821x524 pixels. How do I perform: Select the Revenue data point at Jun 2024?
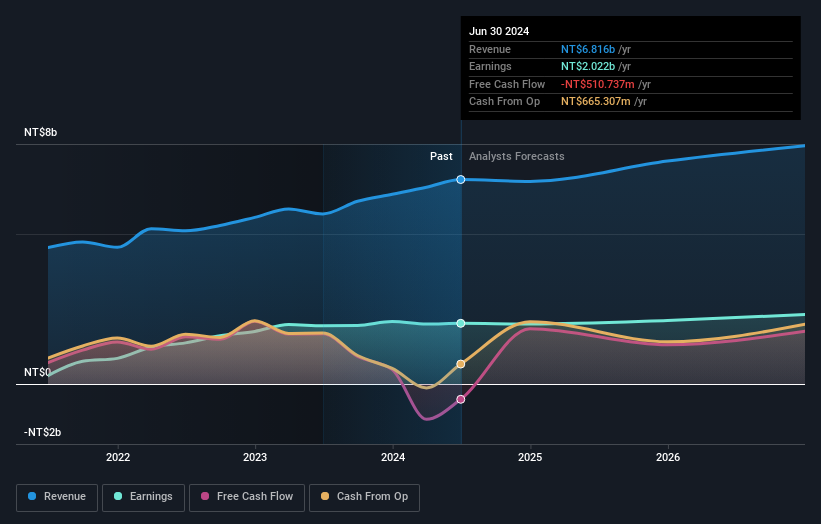pyautogui.click(x=461, y=180)
